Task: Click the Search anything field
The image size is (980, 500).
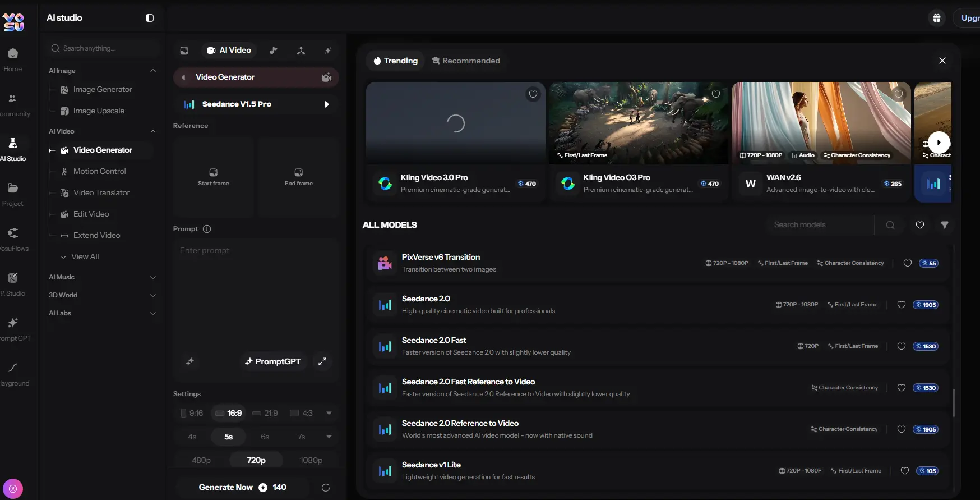Action: pos(104,48)
